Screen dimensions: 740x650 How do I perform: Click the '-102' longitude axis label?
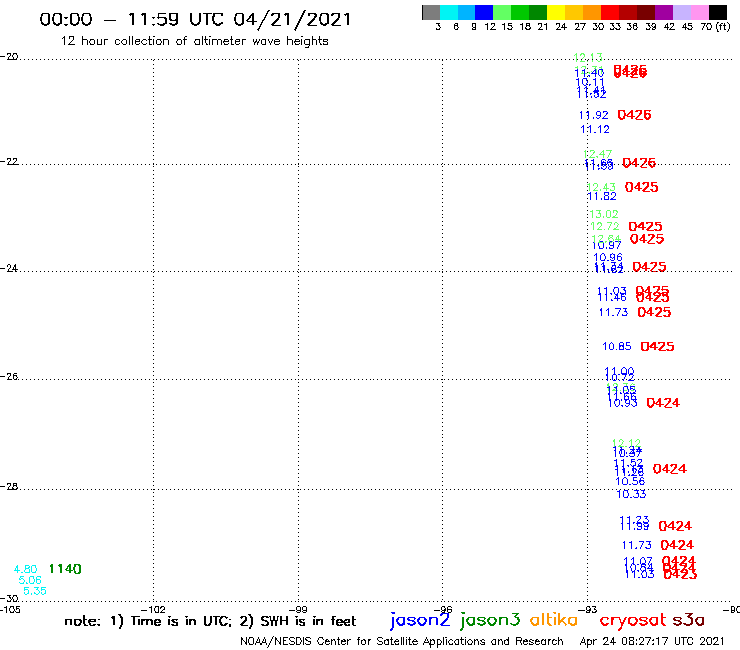coord(153,609)
